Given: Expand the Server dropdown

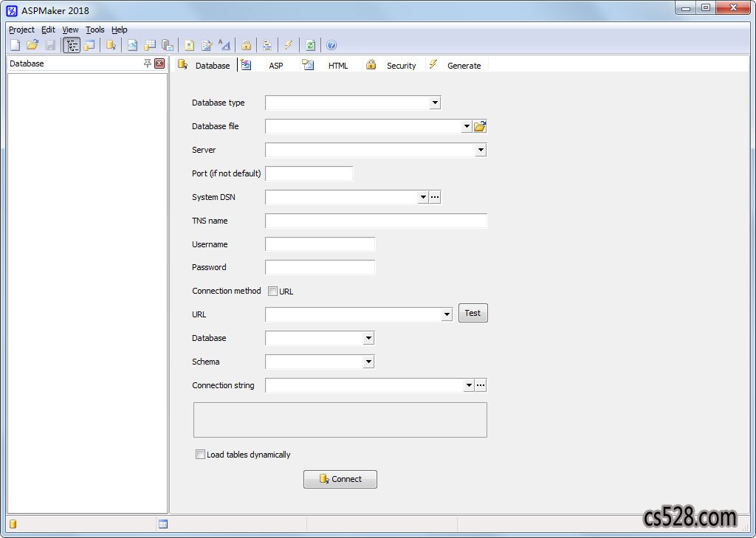Looking at the screenshot, I should (x=481, y=150).
